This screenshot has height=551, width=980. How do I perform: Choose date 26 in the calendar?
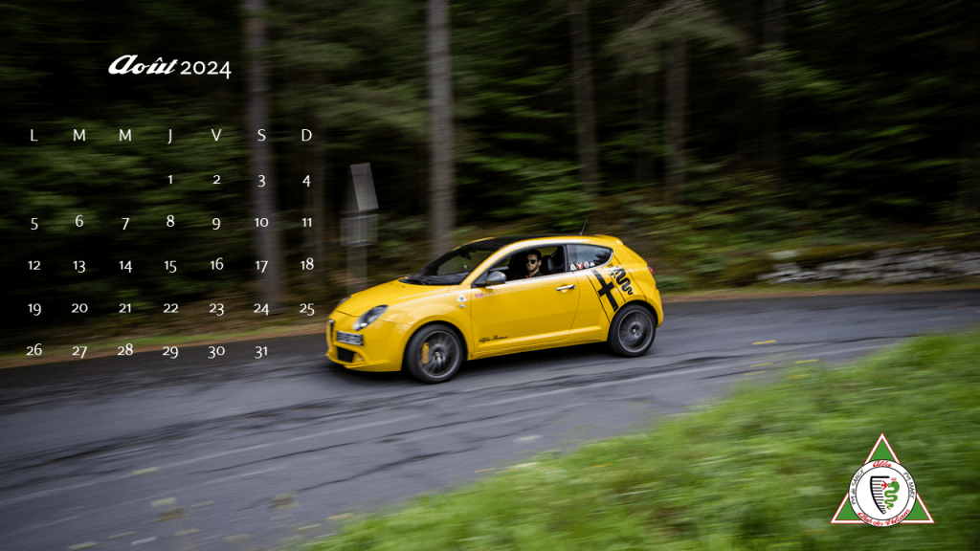point(33,350)
